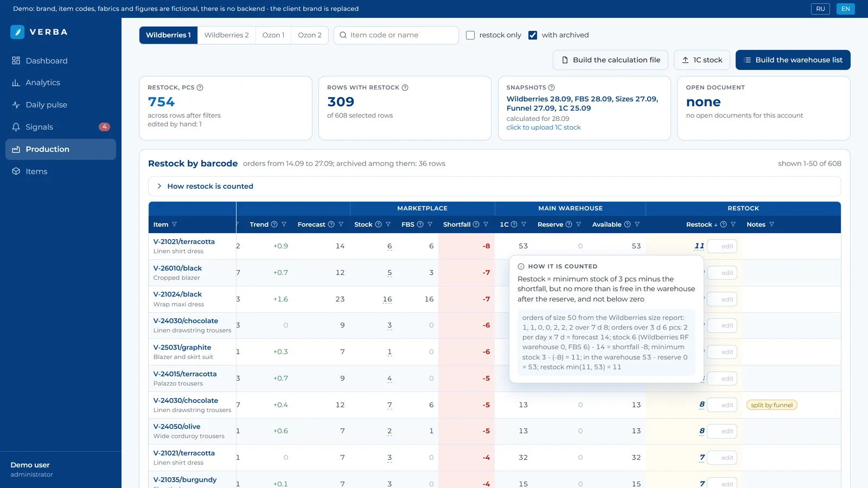This screenshot has height=488, width=868.
Task: Open the Dashboard sidebar icon
Action: pos(16,61)
